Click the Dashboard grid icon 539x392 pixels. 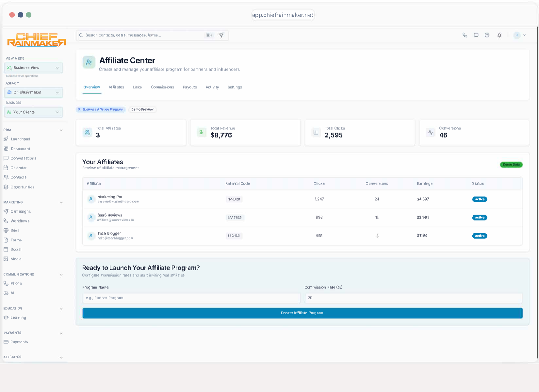6,149
